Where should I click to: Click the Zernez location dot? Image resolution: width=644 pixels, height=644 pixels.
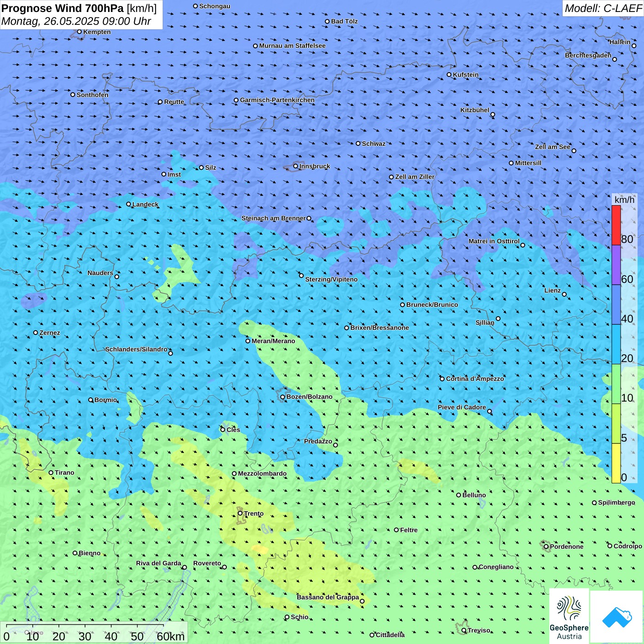tap(36, 333)
